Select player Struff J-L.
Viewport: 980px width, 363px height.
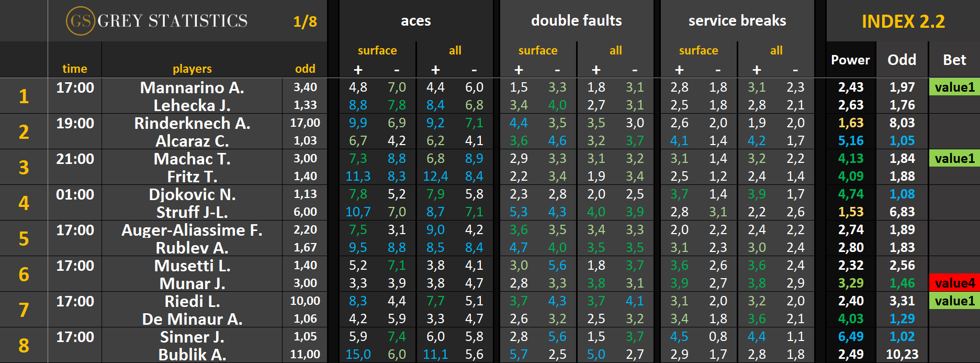click(192, 212)
